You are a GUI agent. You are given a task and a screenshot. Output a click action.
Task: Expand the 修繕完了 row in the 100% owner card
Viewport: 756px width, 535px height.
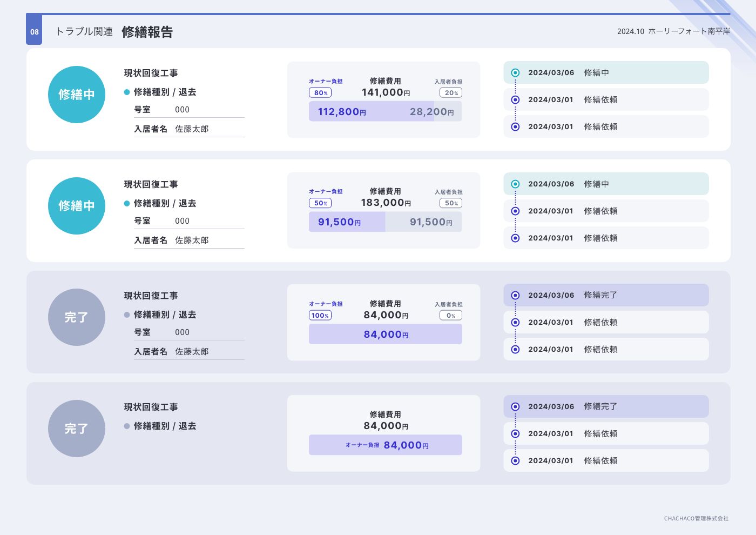click(x=606, y=295)
